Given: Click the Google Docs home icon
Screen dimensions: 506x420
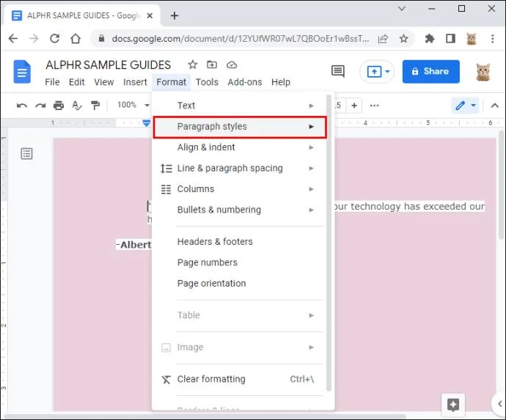Looking at the screenshot, I should coord(22,72).
